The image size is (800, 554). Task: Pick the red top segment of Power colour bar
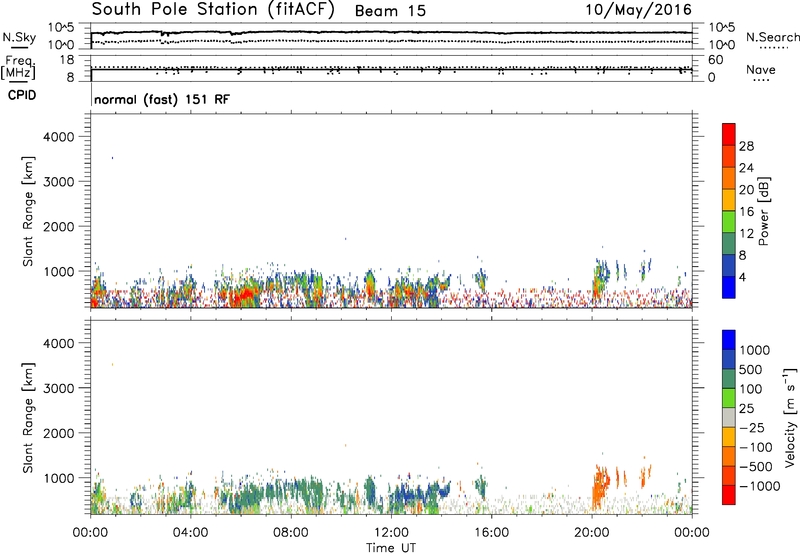(x=729, y=134)
